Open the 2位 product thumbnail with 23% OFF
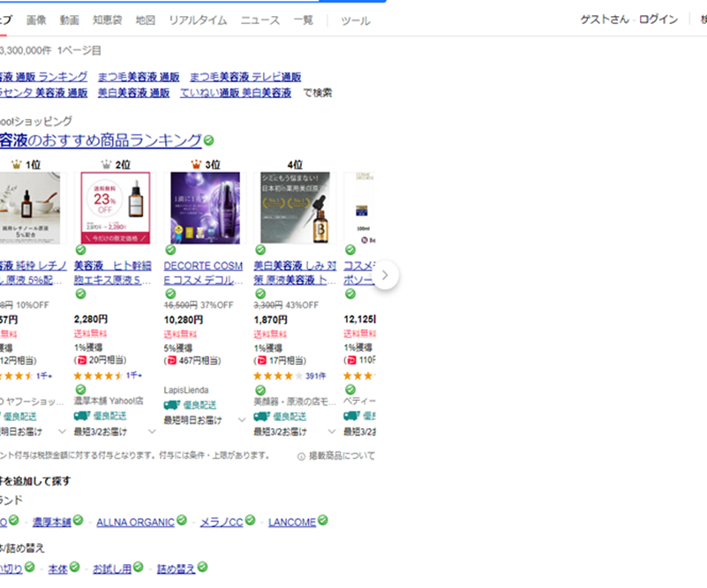Viewport: 707px width, 588px height. pyautogui.click(x=115, y=207)
